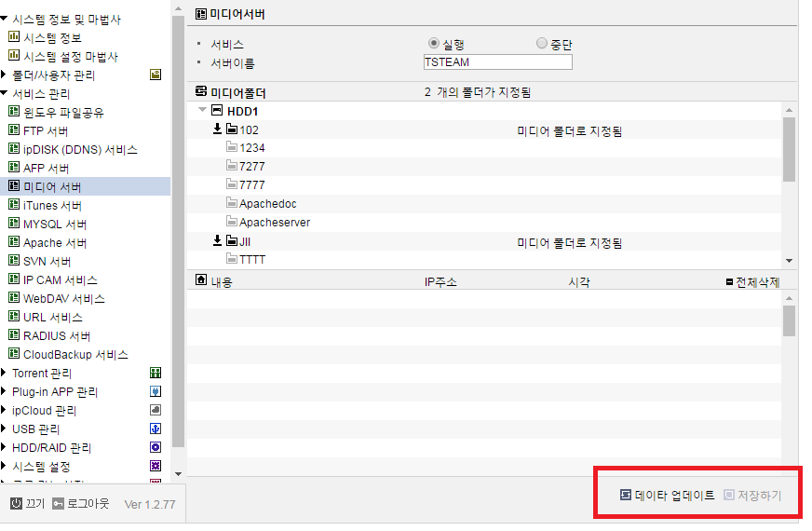Click the media folder list scrollbar
The height and width of the screenshot is (531, 812).
(789, 150)
